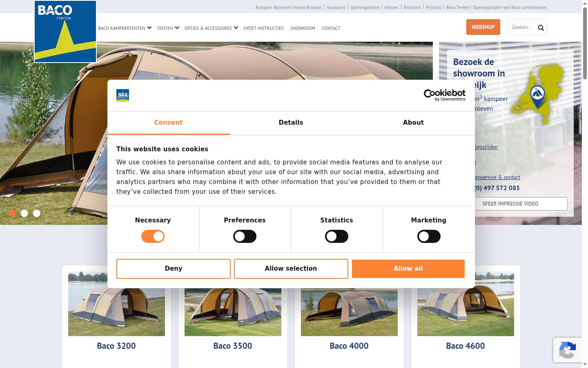Switch to the Details tab
The width and height of the screenshot is (588, 368).
point(291,123)
